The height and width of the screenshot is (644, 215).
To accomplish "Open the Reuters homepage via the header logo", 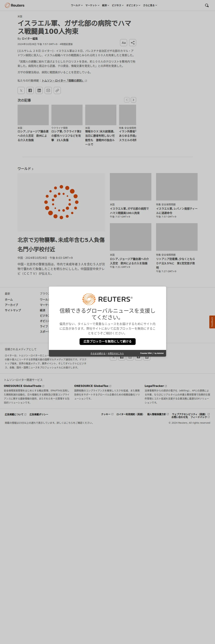I will [15, 5].
